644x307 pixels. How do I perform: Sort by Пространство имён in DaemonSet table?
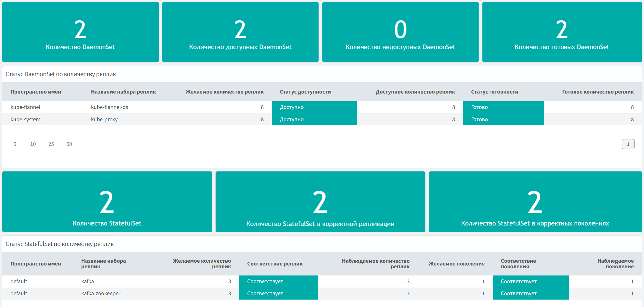coord(36,92)
